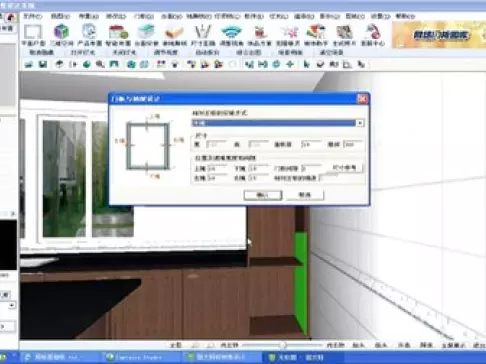Click the compass-shaped dimension annotation icon
Viewport: 486px width, 364px height.
[203, 35]
